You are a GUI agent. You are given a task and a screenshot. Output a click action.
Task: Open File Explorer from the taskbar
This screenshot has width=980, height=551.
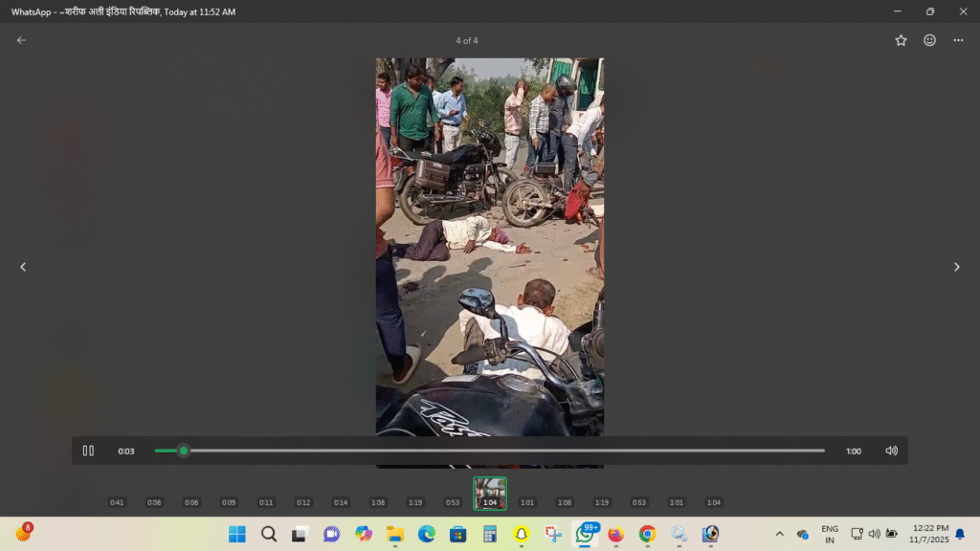point(394,534)
